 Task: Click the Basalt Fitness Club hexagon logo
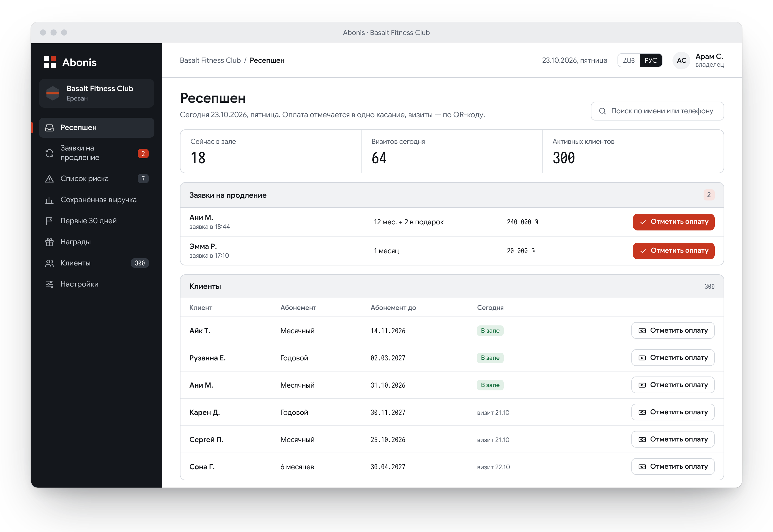[x=53, y=93]
